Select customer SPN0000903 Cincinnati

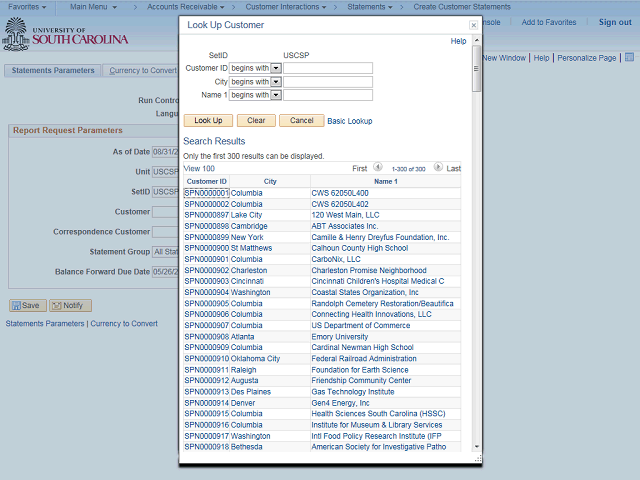click(x=207, y=281)
